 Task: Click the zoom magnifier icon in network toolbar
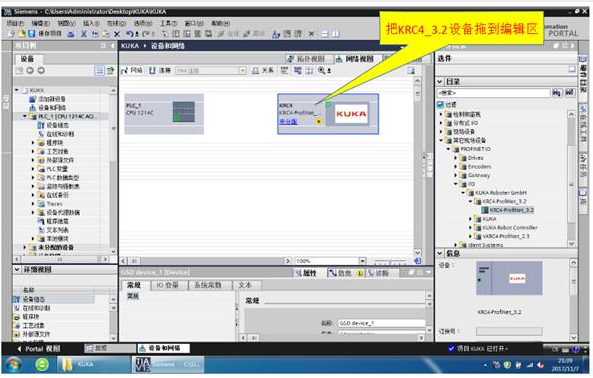[x=322, y=70]
